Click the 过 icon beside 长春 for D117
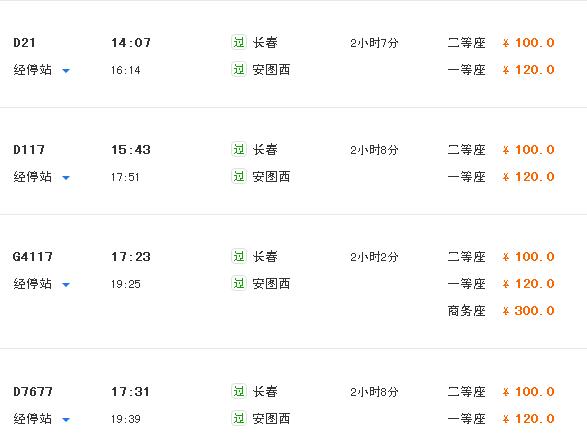Image resolution: width=587 pixels, height=444 pixels. pyautogui.click(x=239, y=149)
